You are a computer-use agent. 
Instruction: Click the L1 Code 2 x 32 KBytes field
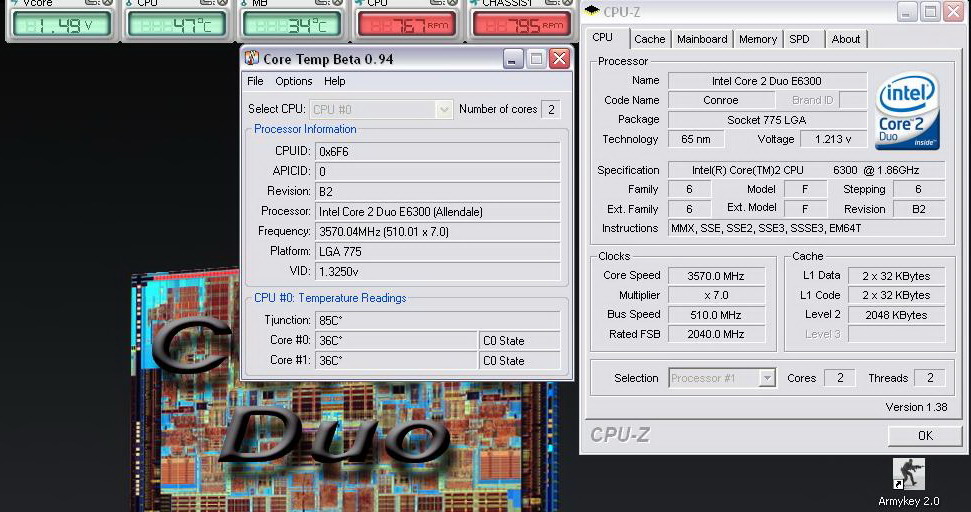(x=896, y=295)
